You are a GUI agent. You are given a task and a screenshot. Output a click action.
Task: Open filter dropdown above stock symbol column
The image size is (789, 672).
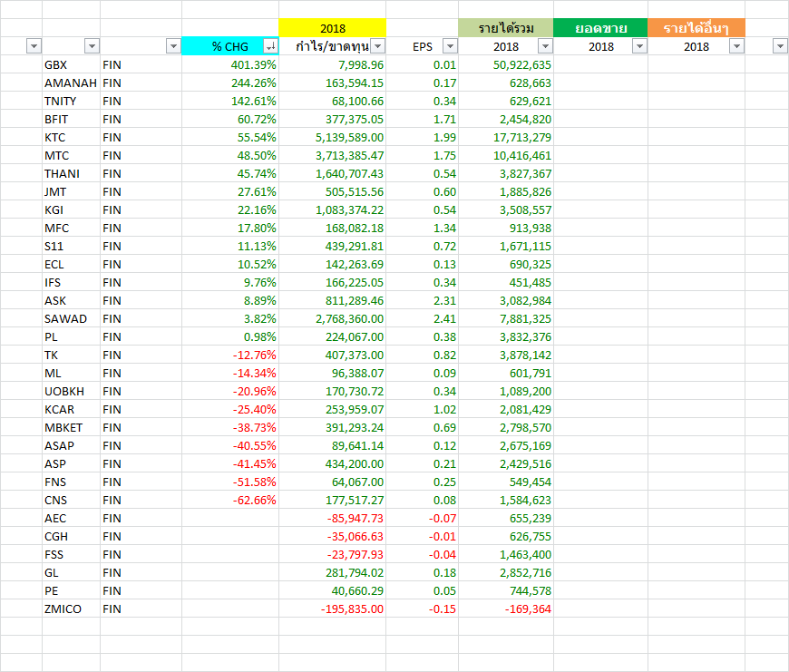(93, 46)
